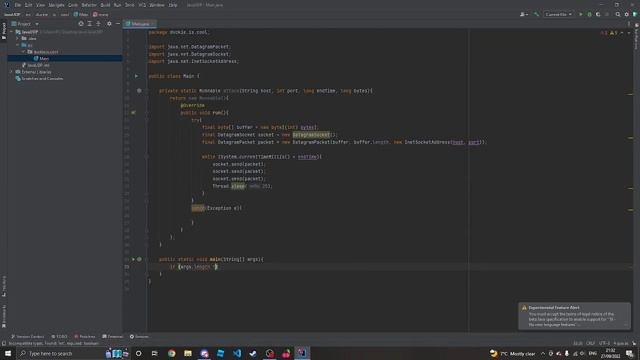Collapse the src folder in tree

pyautogui.click(x=18, y=45)
